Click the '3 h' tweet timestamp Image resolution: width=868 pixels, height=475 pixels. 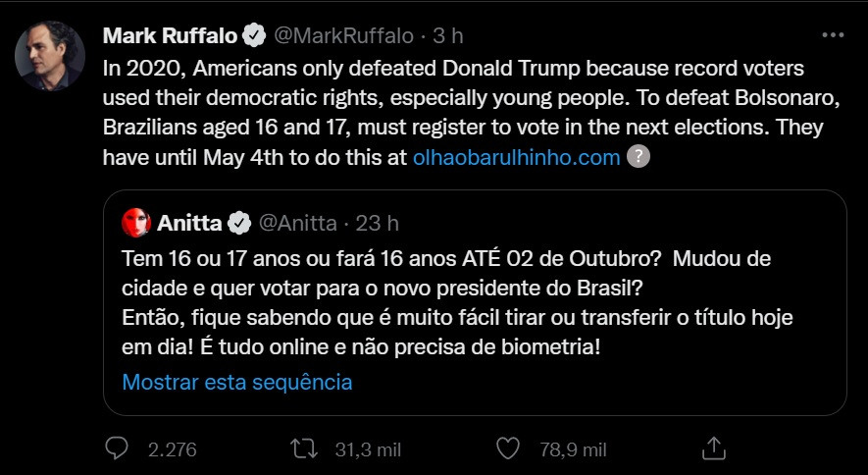point(447,36)
